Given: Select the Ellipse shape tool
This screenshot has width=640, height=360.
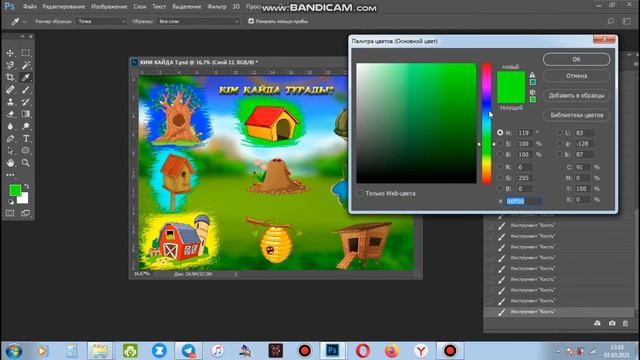Looking at the screenshot, I should 26,151.
